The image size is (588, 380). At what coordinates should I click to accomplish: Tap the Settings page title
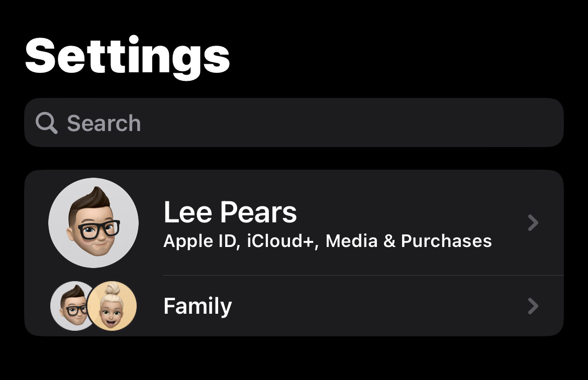coord(127,56)
